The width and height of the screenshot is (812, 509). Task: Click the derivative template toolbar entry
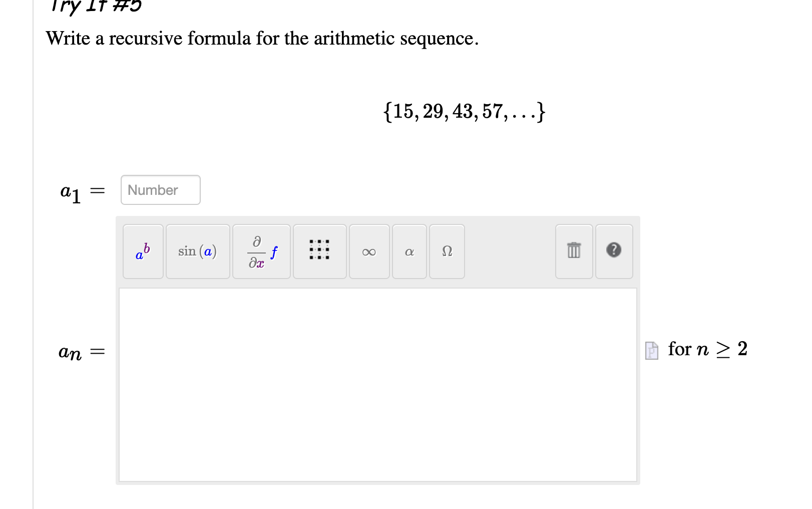[x=261, y=252]
